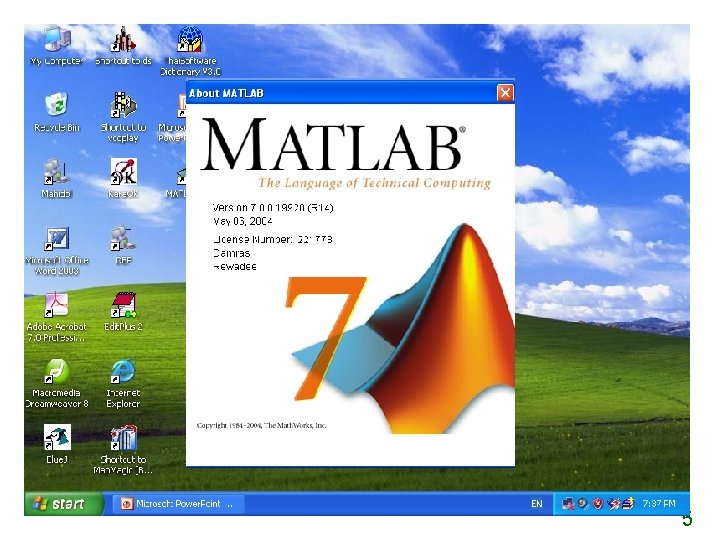Viewport: 720px width, 540px height.
Task: Launch Macromedia Dreamweaver 8 shortcut
Action: (56, 383)
